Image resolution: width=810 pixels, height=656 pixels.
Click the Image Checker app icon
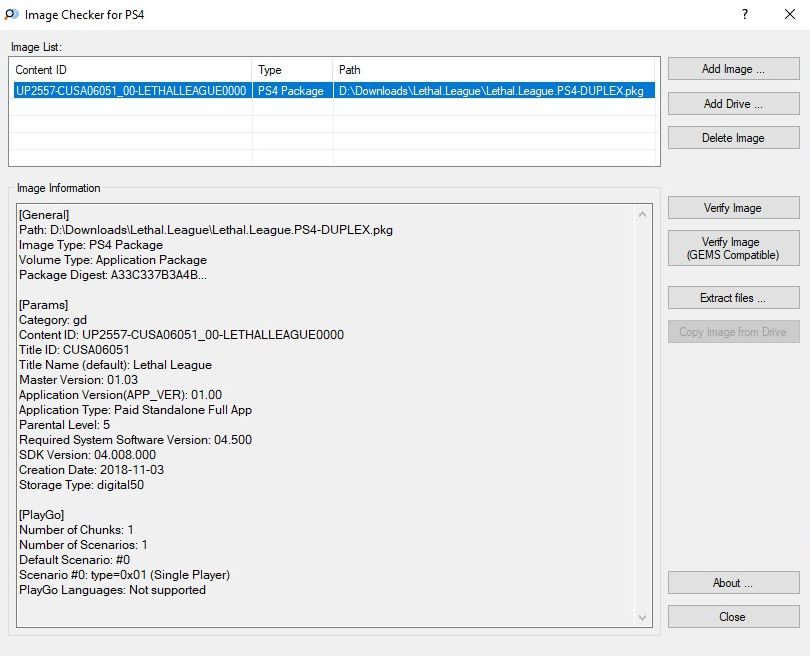click(x=11, y=14)
